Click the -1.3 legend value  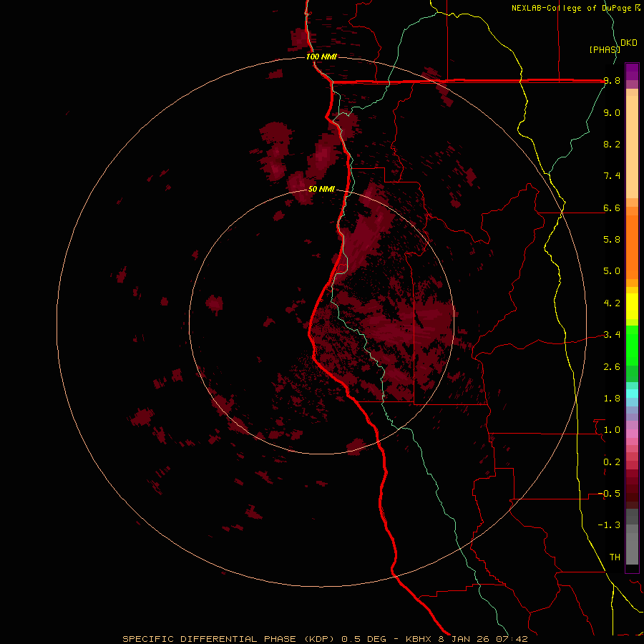click(609, 525)
